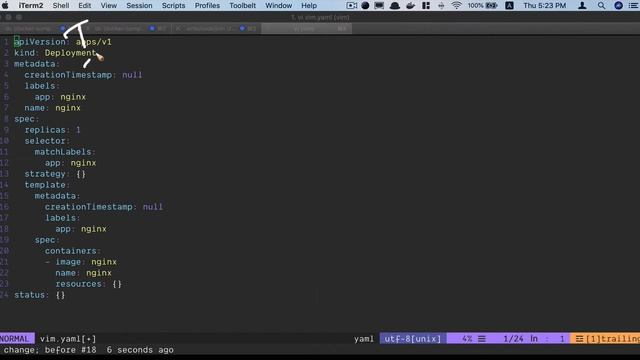Screen dimensions: 640x360
Task: Open the Profiles menu
Action: [x=207, y=5]
